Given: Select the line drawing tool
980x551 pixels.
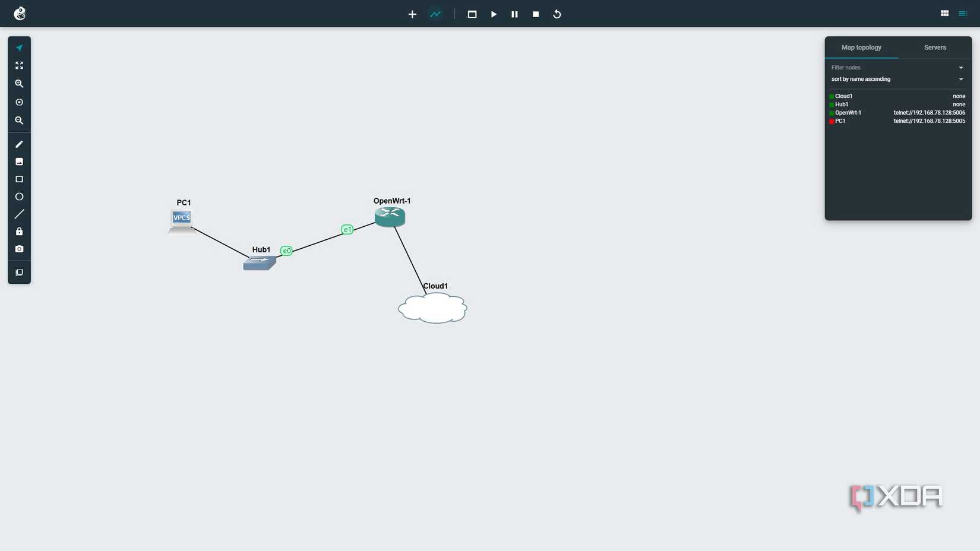Looking at the screenshot, I should (x=19, y=214).
